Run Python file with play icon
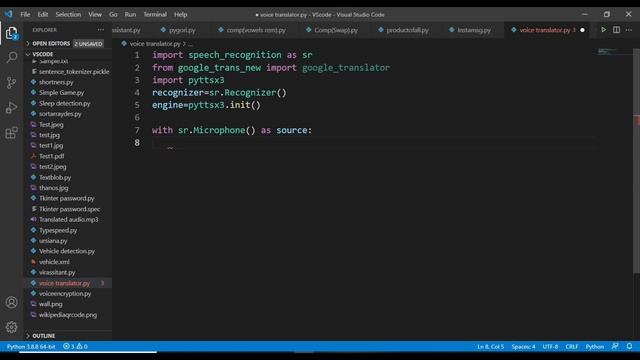This screenshot has width=640, height=360. click(x=603, y=30)
